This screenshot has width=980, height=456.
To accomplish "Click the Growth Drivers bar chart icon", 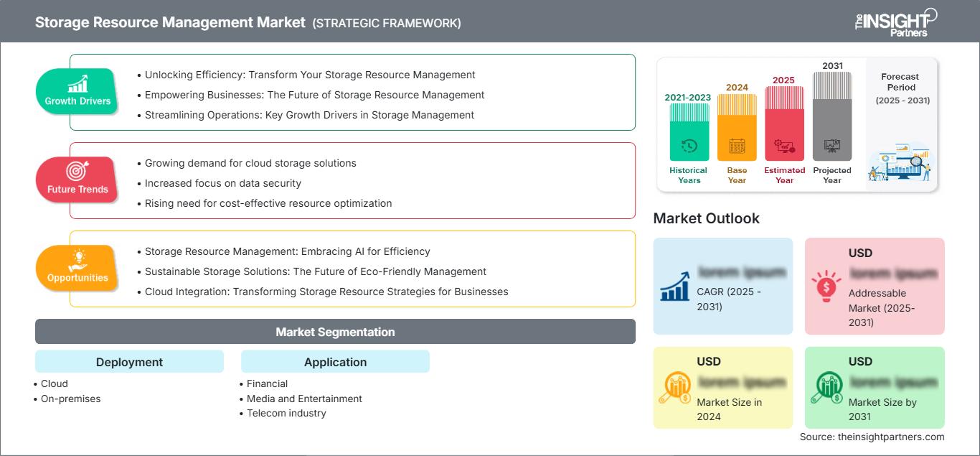I will click(x=77, y=83).
